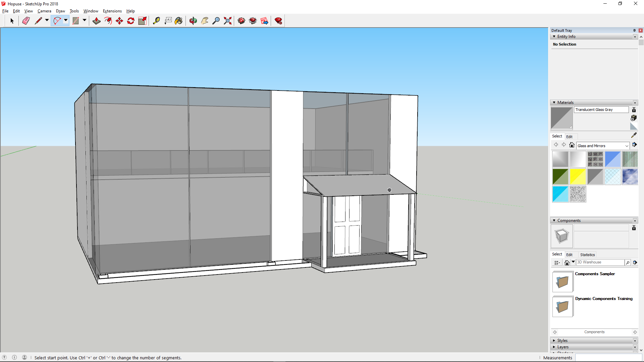Viewport: 644px width, 362px height.
Task: Open the Extension Manager ruby icon
Action: tap(278, 21)
